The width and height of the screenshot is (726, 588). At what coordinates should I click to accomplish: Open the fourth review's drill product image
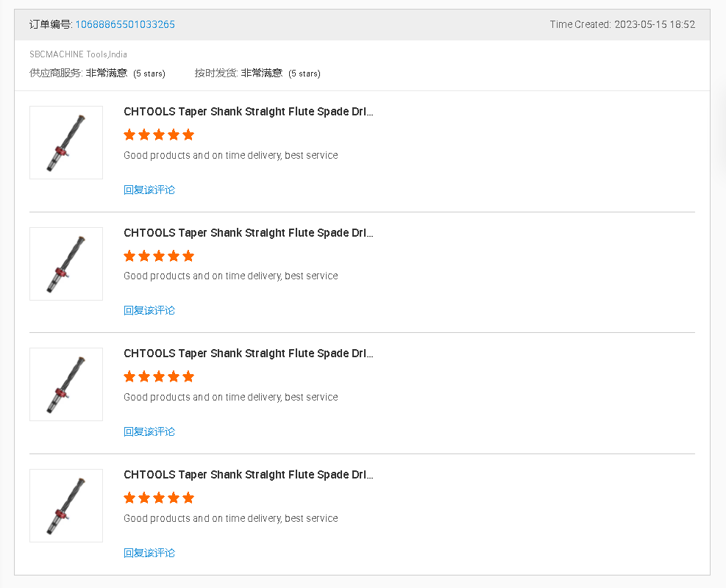click(x=66, y=506)
